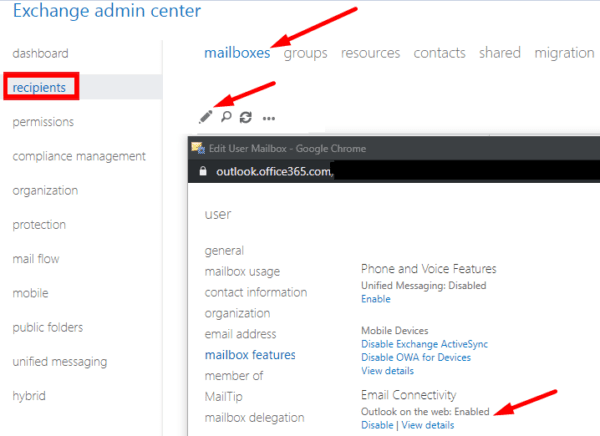Viewport: 600px width, 436px height.
Task: Click the lock icon in address bar
Action: click(203, 171)
